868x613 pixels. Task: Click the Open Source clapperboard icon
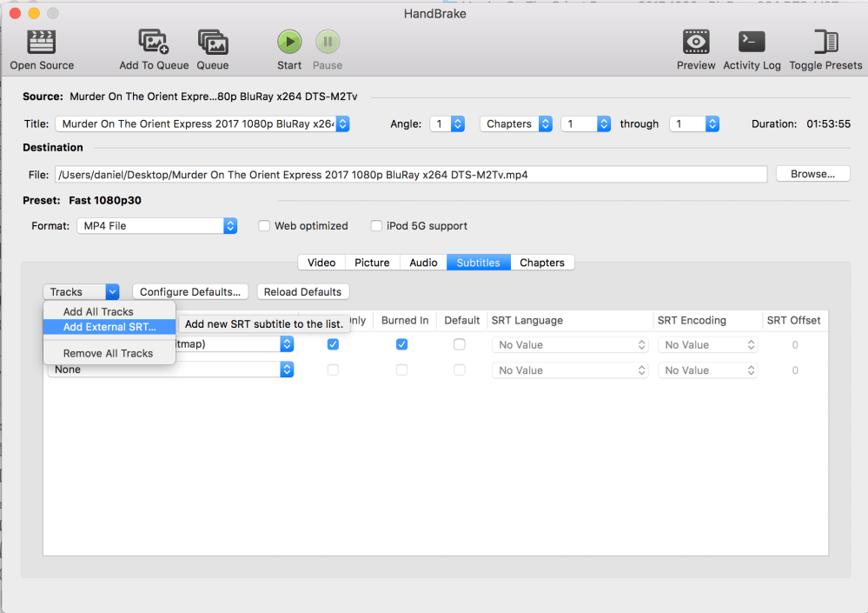[x=42, y=42]
